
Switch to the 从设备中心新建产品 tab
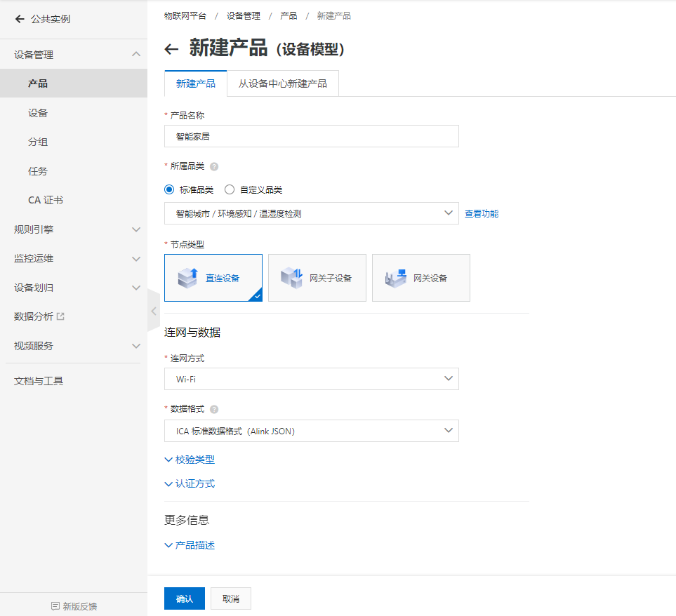(282, 83)
